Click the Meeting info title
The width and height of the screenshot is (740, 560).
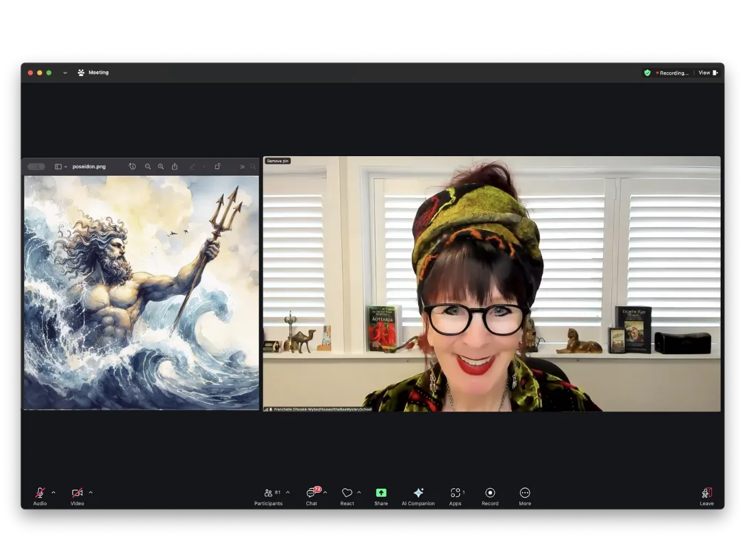click(98, 73)
